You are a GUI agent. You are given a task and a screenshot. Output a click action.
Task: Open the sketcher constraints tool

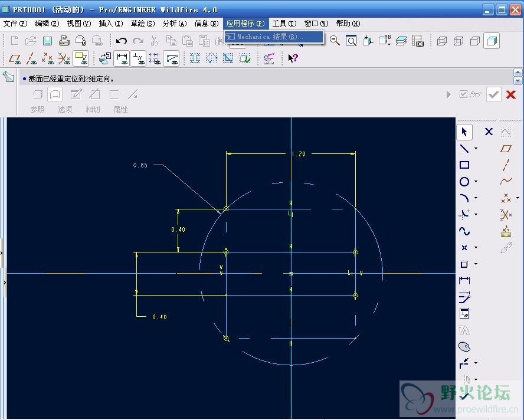[464, 313]
